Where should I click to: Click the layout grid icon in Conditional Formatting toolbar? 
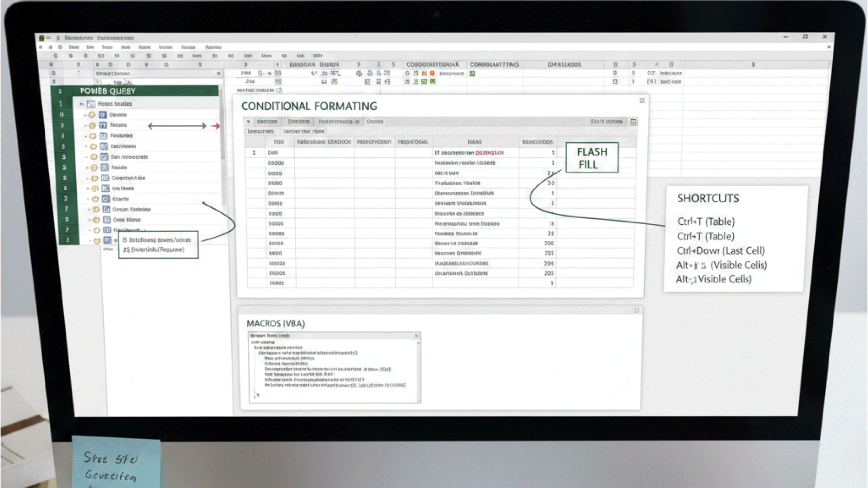tap(633, 122)
